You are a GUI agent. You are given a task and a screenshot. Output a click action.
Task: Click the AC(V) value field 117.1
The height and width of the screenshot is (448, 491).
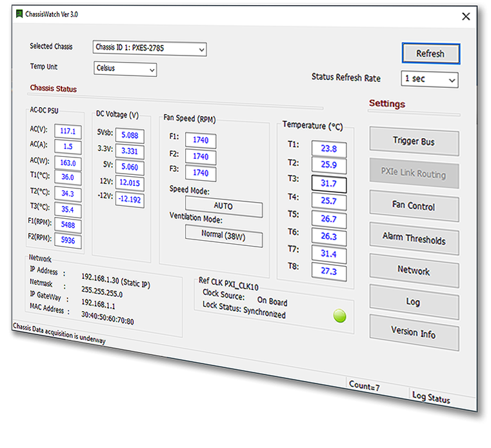coord(68,132)
